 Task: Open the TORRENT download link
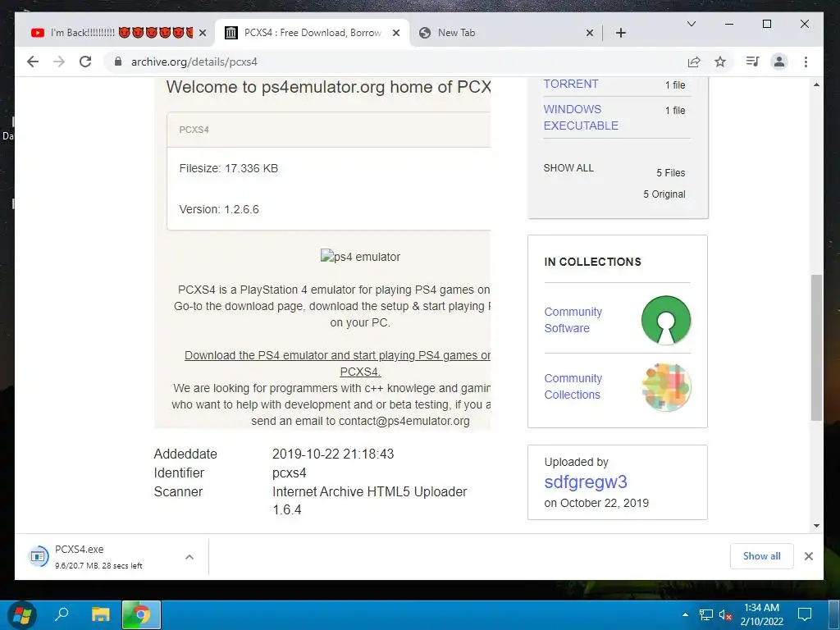(x=571, y=84)
